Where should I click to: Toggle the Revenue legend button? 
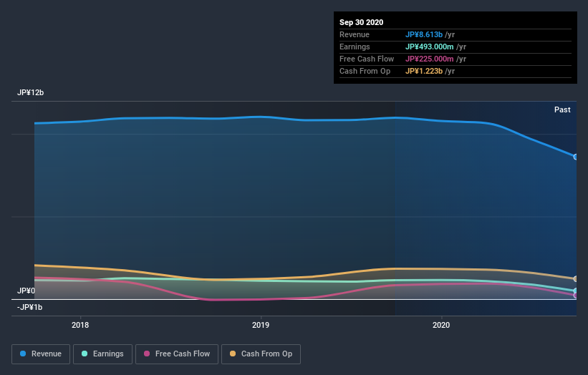tap(41, 354)
